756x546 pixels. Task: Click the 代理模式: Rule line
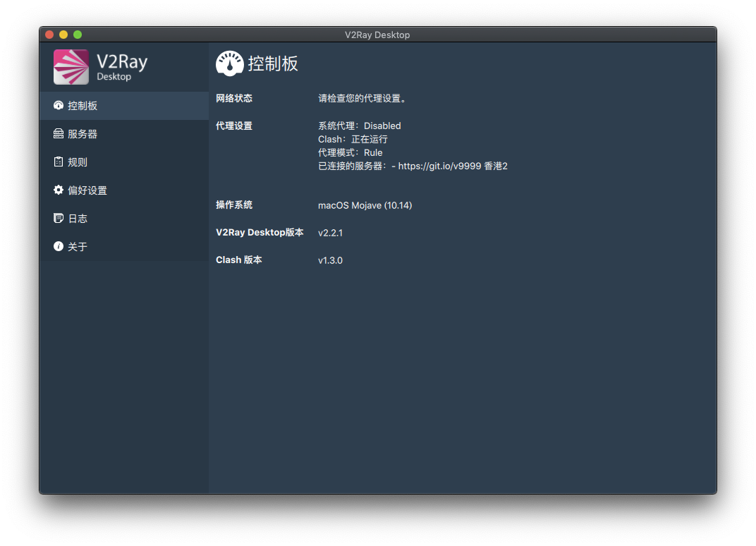[x=350, y=153]
